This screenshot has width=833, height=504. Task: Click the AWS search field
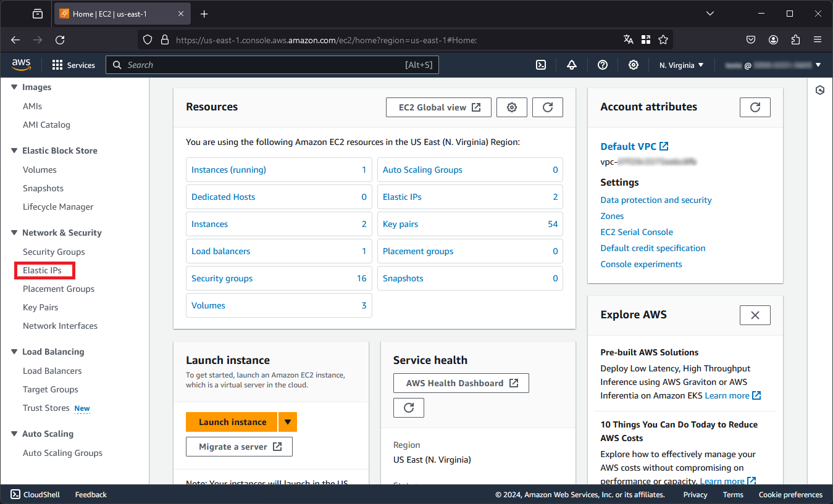pos(272,65)
